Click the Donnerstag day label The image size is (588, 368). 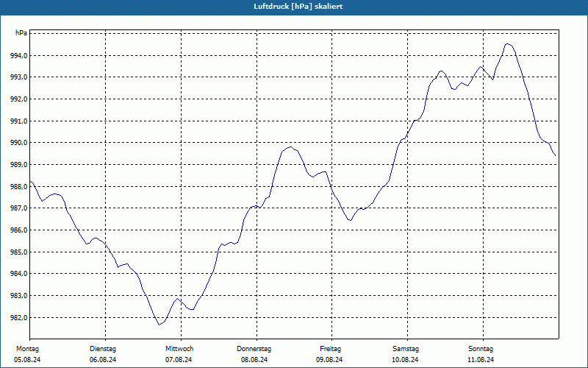[x=254, y=349]
